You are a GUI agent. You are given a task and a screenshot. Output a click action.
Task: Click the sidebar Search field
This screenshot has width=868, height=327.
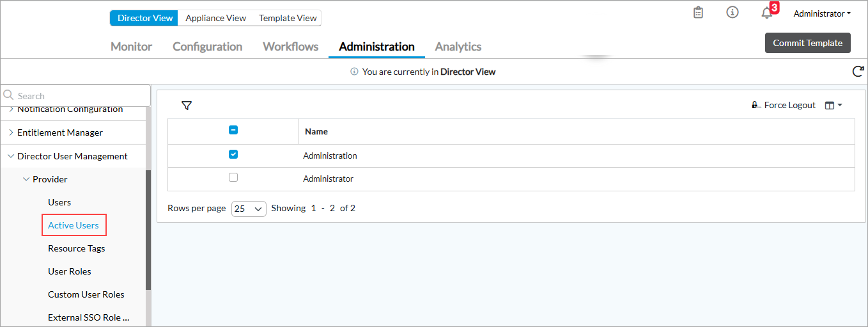[80, 96]
